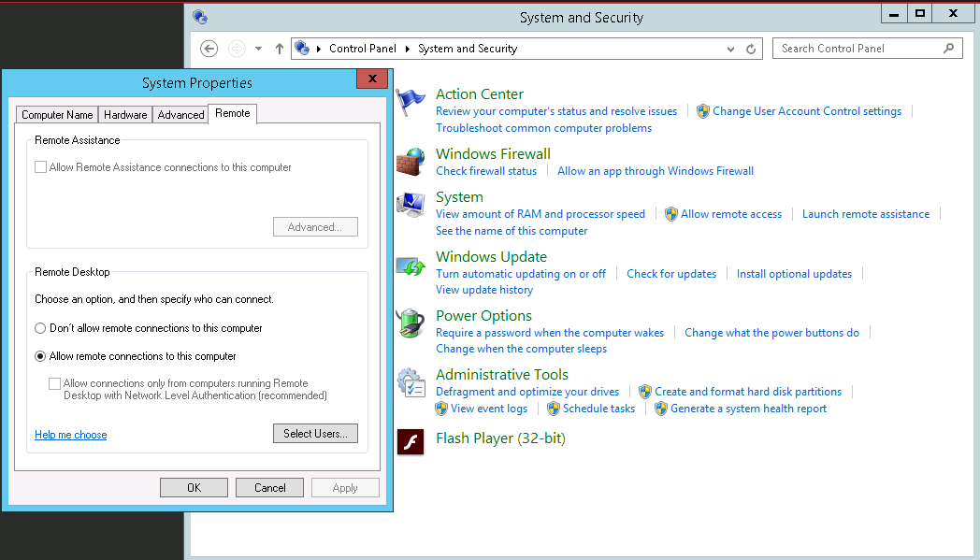Go back with the Back arrow button
The height and width of the screenshot is (560, 980).
click(x=209, y=49)
